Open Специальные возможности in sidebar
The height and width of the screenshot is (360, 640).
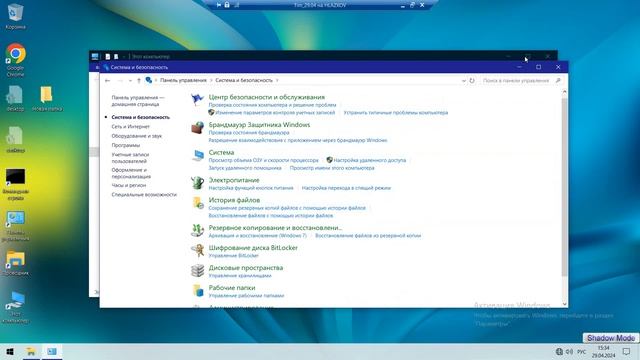(144, 195)
